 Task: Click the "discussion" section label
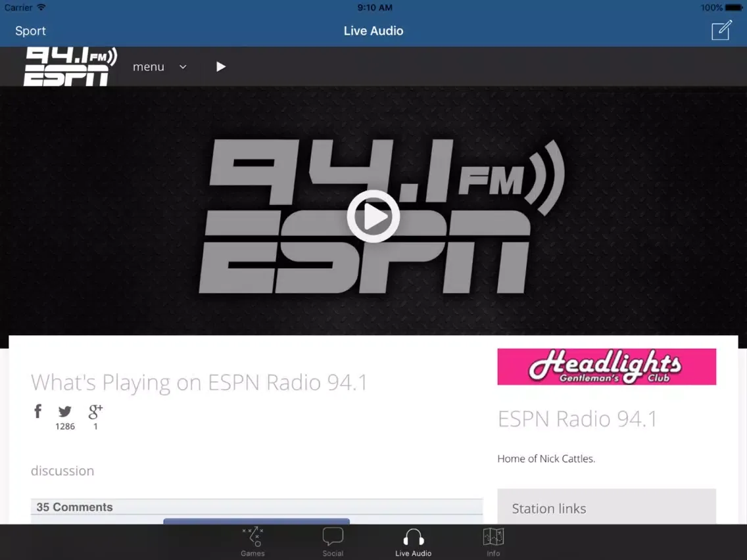(x=62, y=471)
